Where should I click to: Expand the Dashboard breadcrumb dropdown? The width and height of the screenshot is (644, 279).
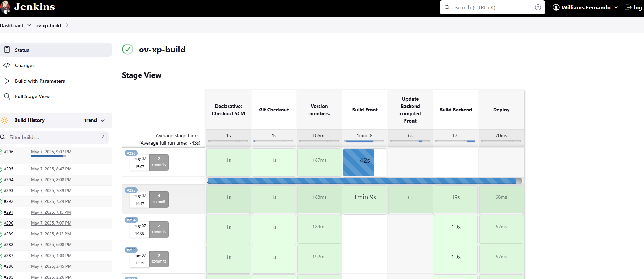(29, 25)
